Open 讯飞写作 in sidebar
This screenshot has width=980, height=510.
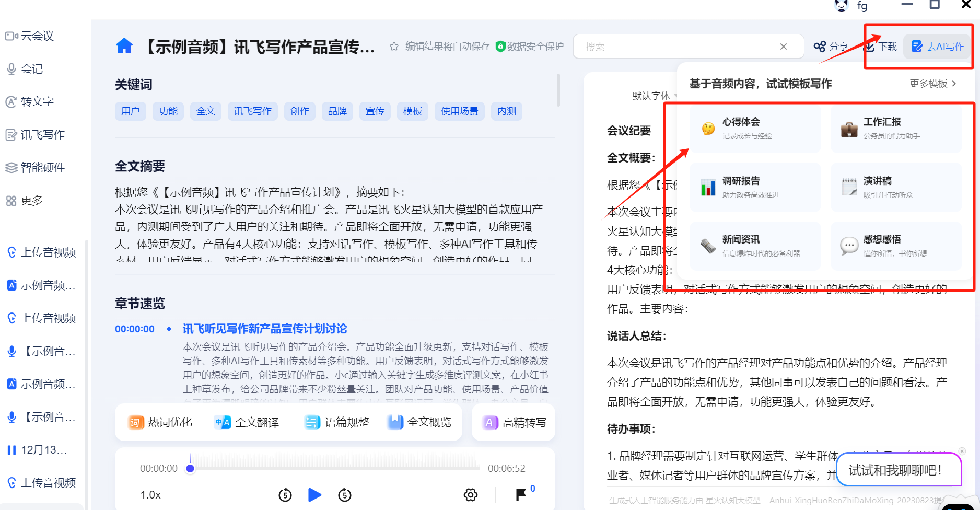[35, 135]
